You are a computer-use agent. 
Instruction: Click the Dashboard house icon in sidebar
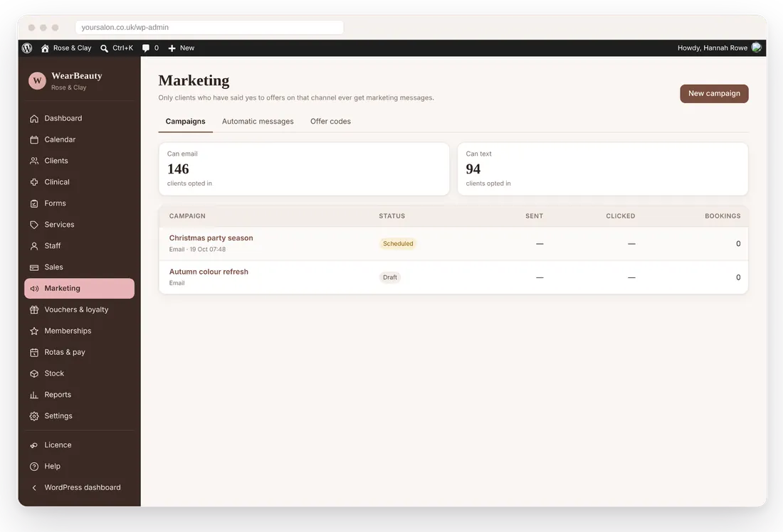point(34,118)
